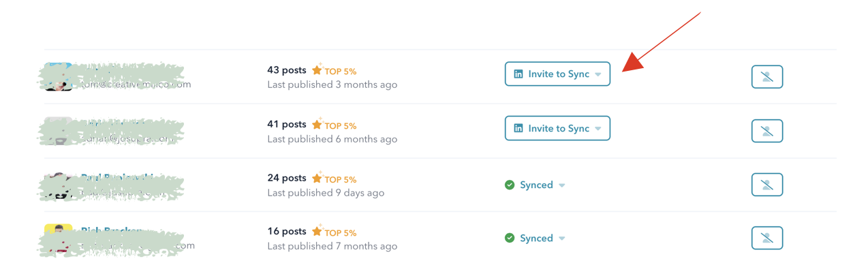Click green checkmark icon in 16 posts row
This screenshot has height=274, width=868.
(510, 238)
